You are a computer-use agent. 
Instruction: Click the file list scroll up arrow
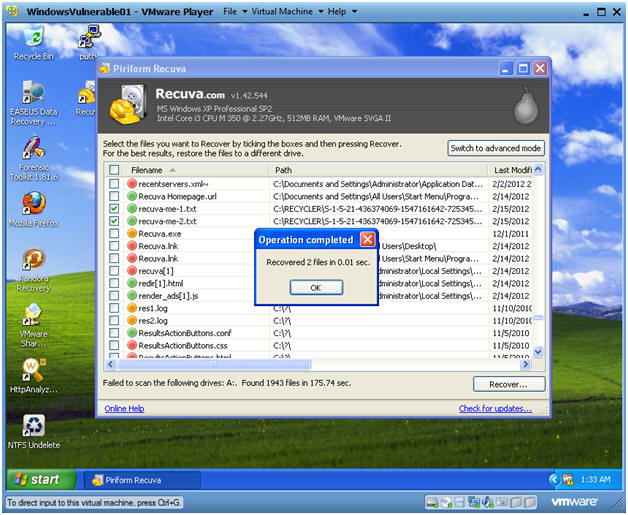pos(538,169)
